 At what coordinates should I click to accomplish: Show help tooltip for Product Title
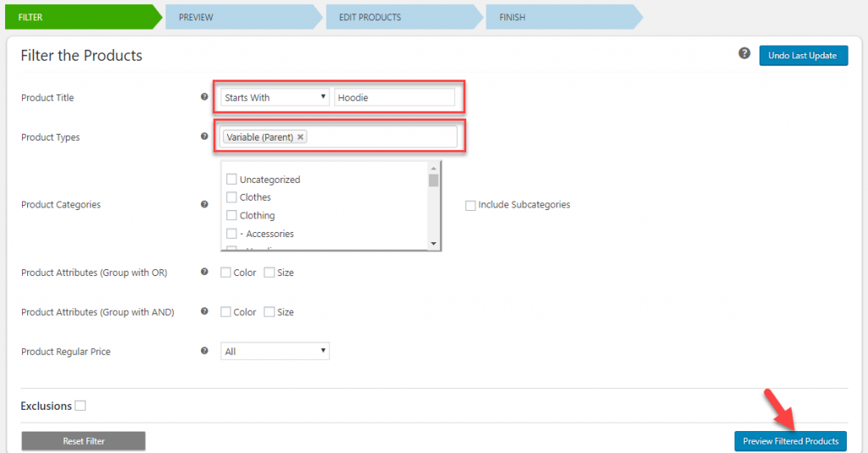point(204,97)
